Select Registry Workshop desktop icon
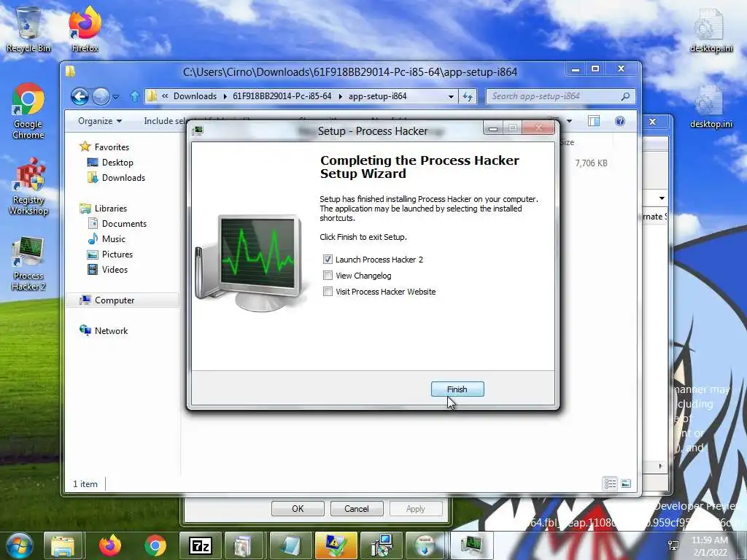The image size is (747, 560). point(28,187)
